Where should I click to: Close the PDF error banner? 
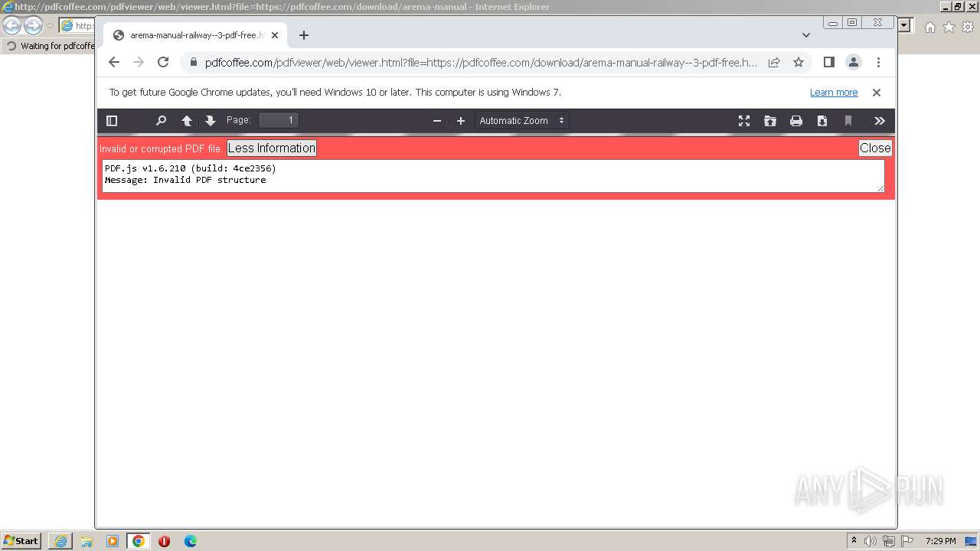pyautogui.click(x=875, y=148)
